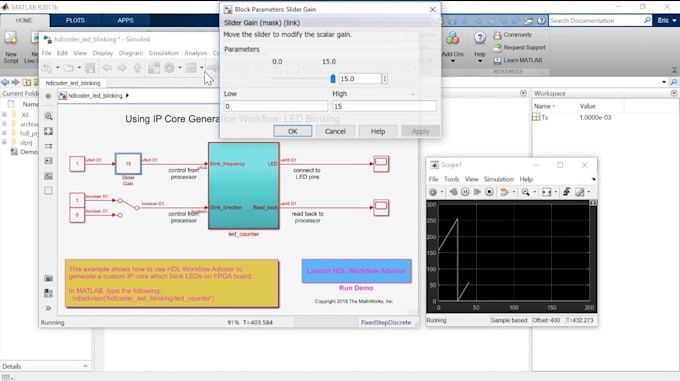Click the Read_back Scope block
Viewport: 680px width, 381px height.
coord(381,208)
